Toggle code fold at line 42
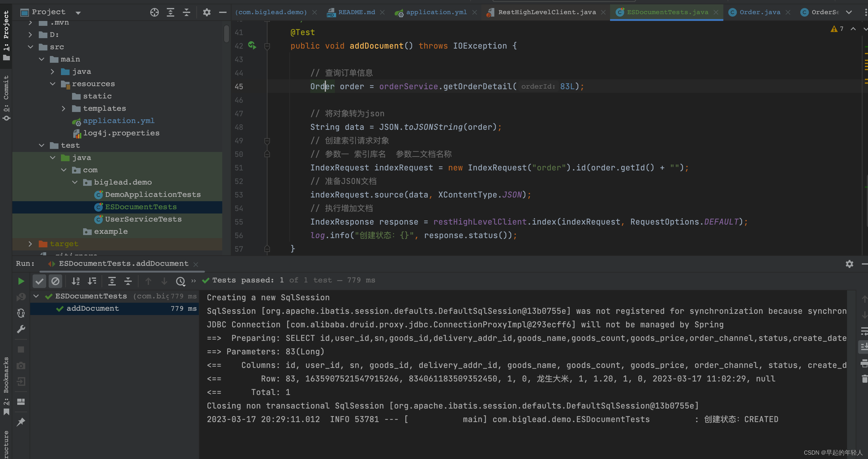 pyautogui.click(x=267, y=46)
